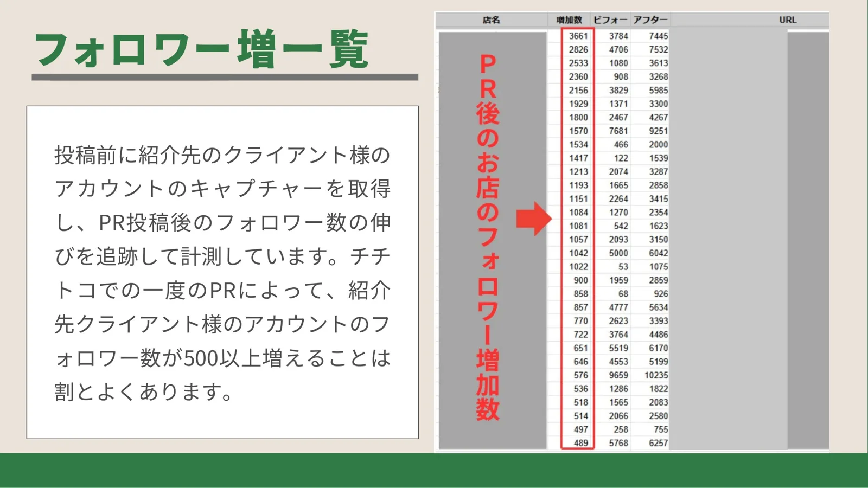Click the after value 5634
This screenshot has height=488, width=868.
pyautogui.click(x=658, y=307)
